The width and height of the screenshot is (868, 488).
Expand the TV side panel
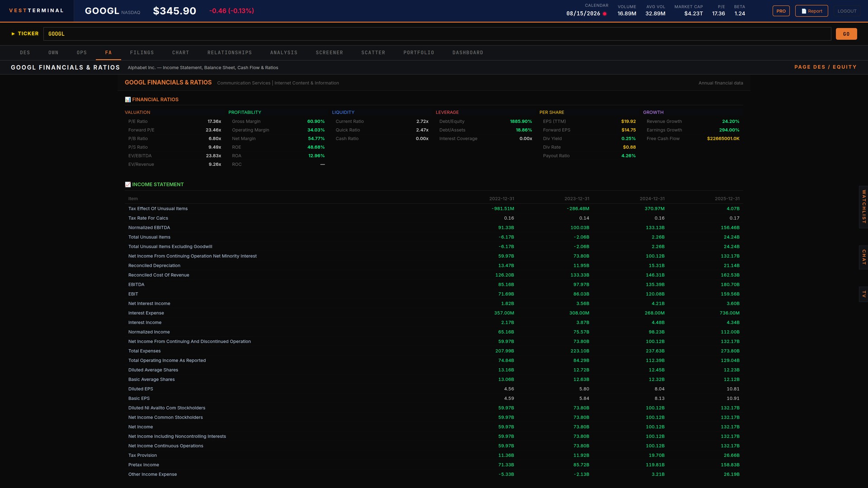[863, 294]
